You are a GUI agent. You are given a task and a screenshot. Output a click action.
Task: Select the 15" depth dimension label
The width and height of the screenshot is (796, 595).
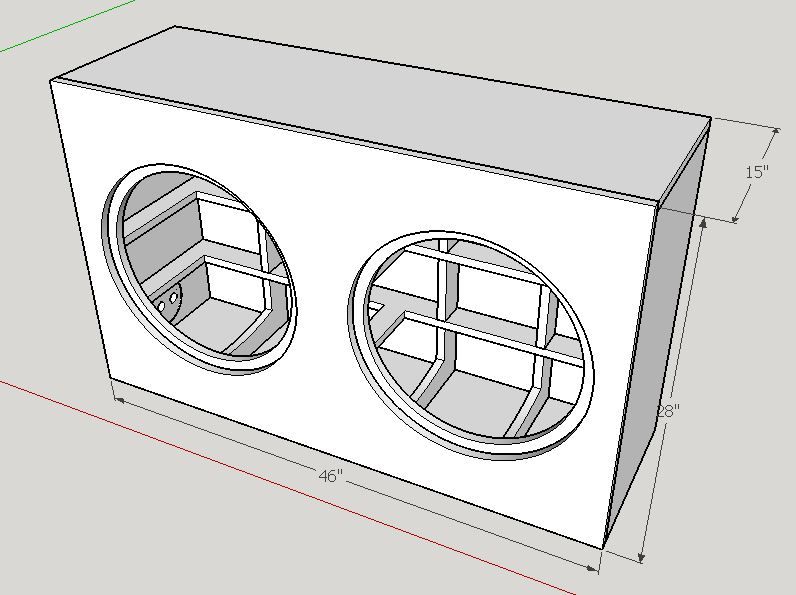[x=757, y=172]
